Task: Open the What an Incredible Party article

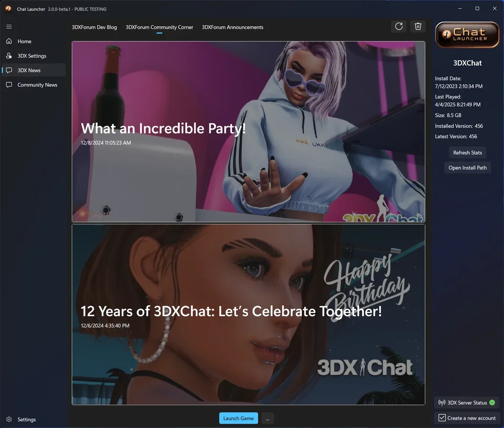Action: [248, 131]
